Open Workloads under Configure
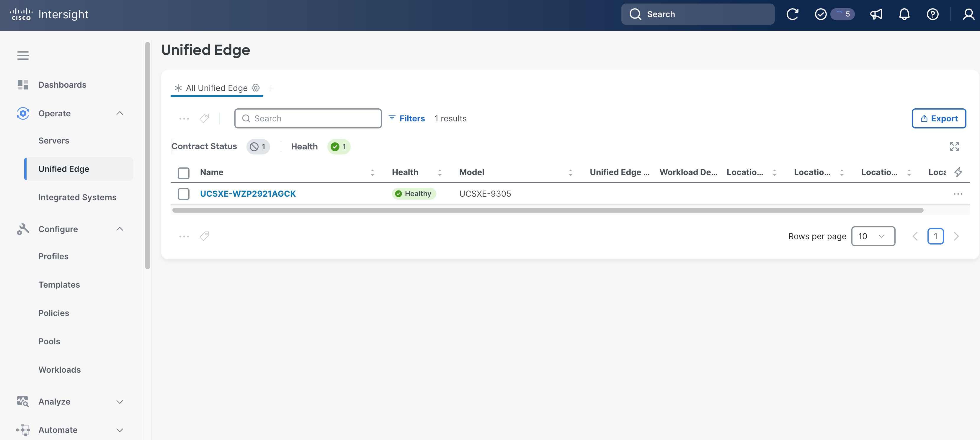The image size is (980, 440). tap(59, 370)
